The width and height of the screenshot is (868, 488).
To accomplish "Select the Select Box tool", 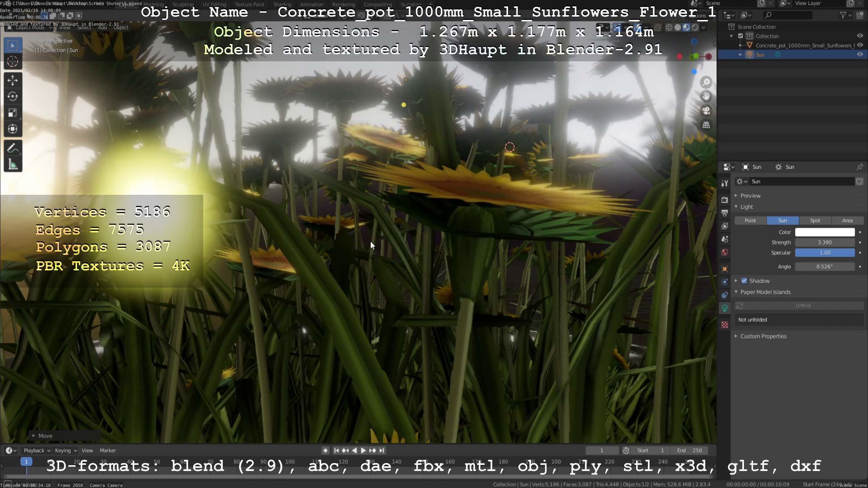I will pyautogui.click(x=13, y=46).
